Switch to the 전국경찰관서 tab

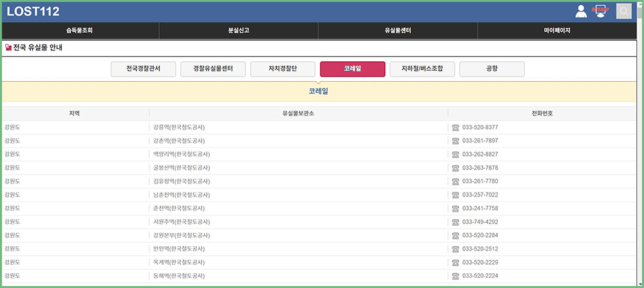click(x=144, y=69)
